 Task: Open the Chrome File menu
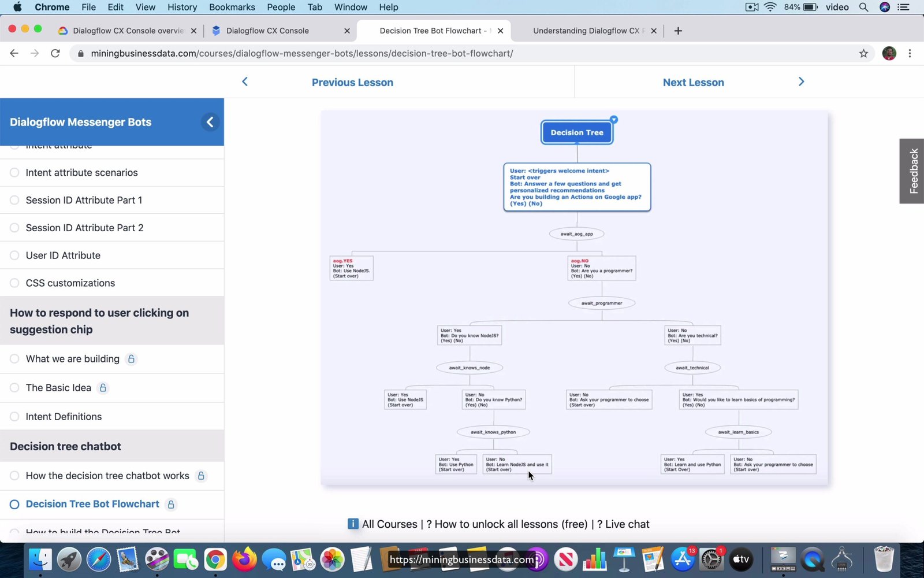click(x=89, y=7)
